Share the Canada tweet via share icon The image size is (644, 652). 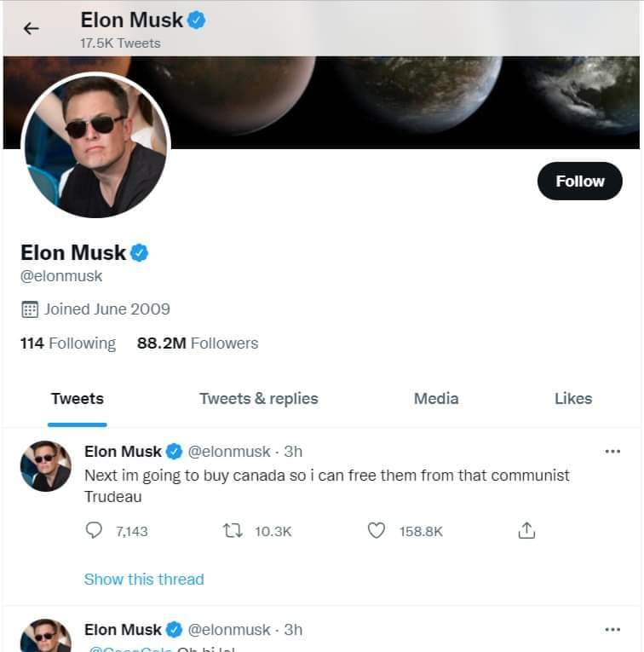[526, 530]
